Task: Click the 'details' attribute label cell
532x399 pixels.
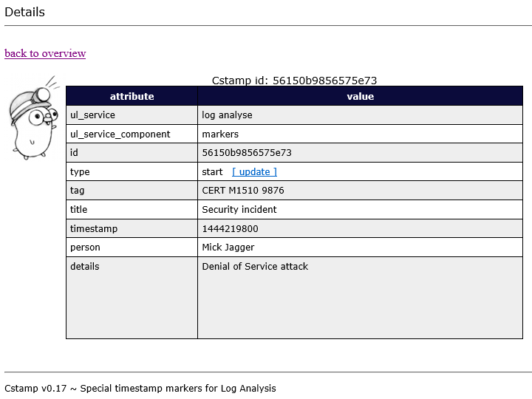Action: [84, 267]
